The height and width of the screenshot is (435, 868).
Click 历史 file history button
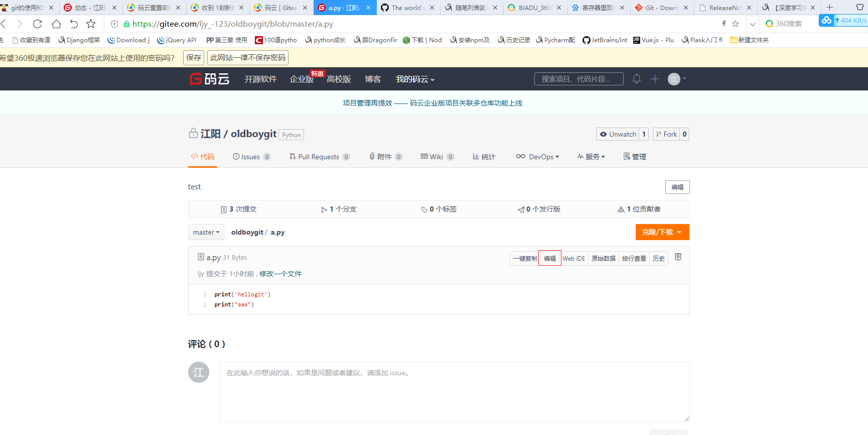click(x=659, y=258)
